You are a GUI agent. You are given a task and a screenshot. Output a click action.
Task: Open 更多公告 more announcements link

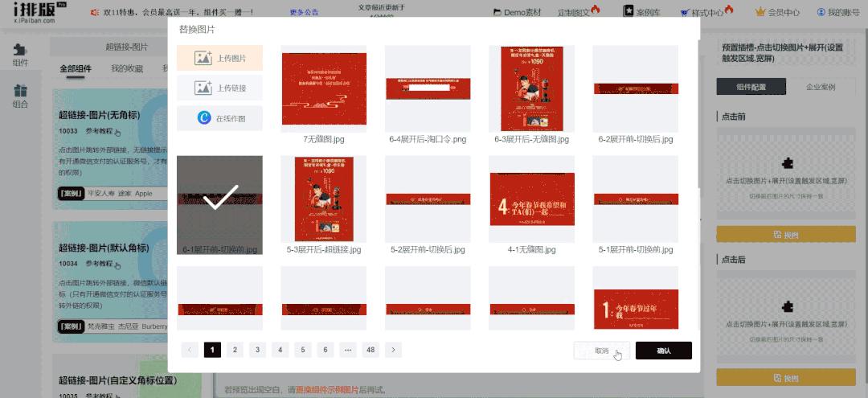pyautogui.click(x=304, y=12)
